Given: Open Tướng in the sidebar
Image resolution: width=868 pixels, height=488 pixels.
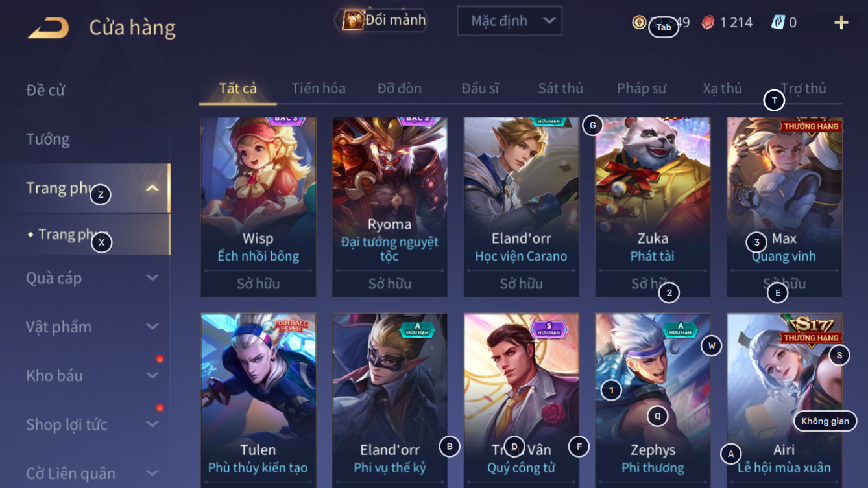Looking at the screenshot, I should point(47,139).
